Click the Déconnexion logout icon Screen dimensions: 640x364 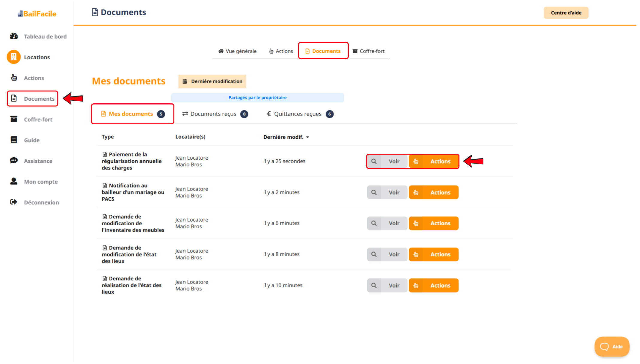coord(14,202)
